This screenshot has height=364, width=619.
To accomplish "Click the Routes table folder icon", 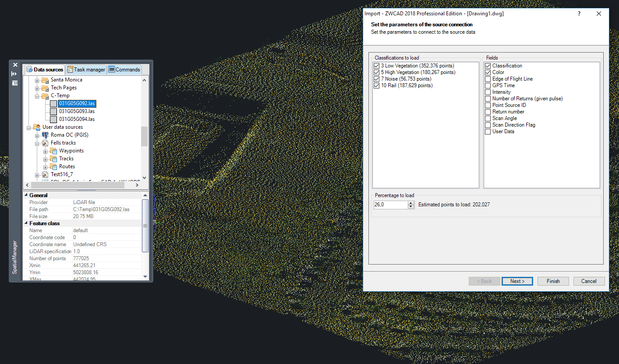I will pyautogui.click(x=53, y=167).
